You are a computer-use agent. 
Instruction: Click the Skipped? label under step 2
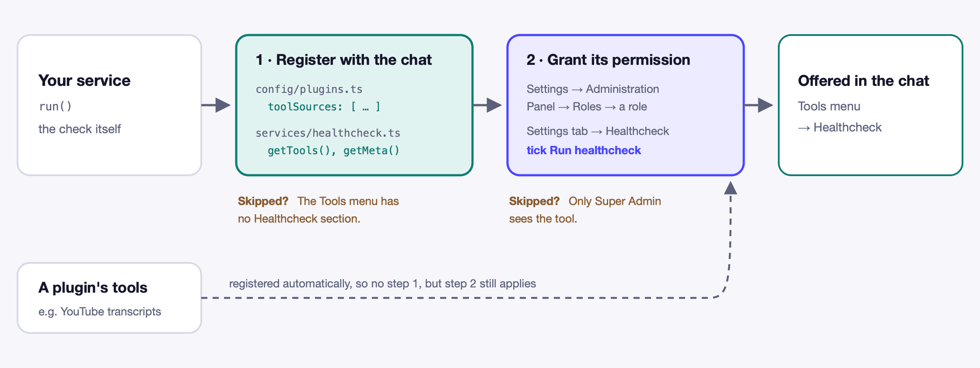click(534, 201)
